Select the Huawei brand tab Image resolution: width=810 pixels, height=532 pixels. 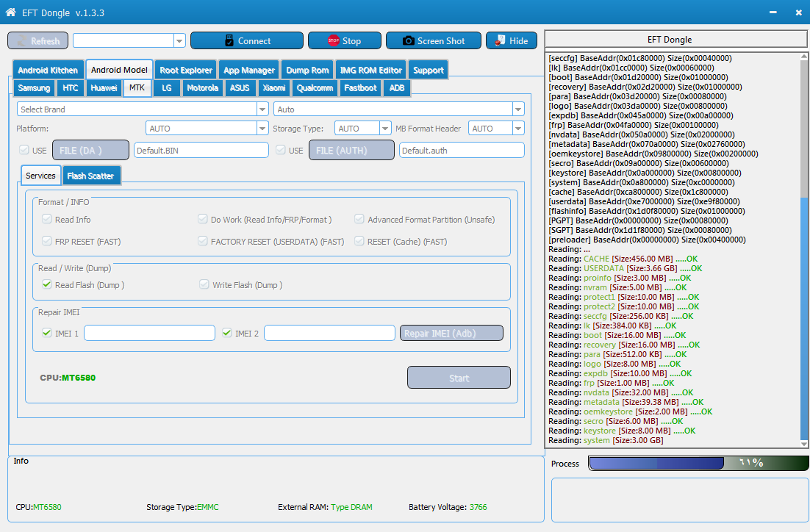[104, 87]
